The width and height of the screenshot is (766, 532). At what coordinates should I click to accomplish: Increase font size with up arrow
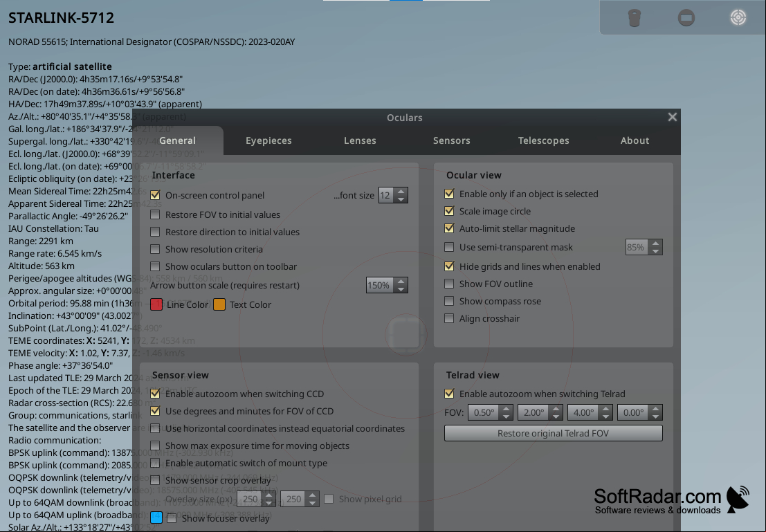tap(401, 192)
